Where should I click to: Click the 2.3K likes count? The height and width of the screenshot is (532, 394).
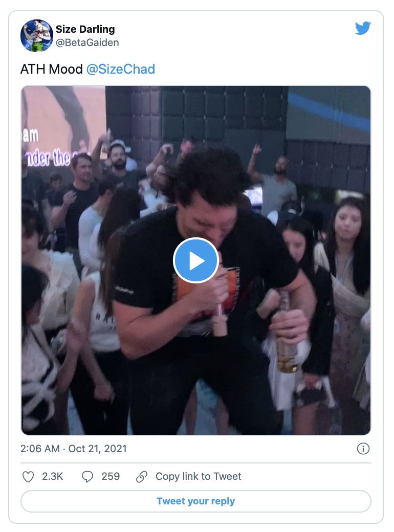point(52,477)
